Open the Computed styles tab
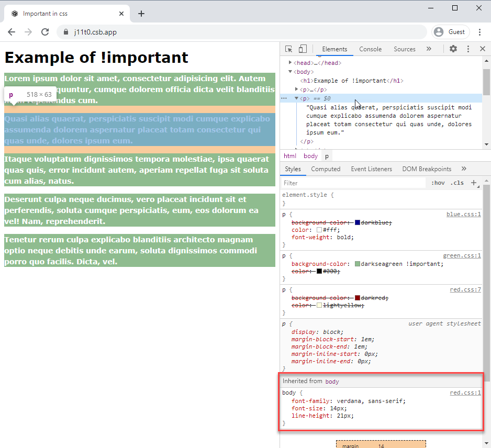 pos(326,169)
